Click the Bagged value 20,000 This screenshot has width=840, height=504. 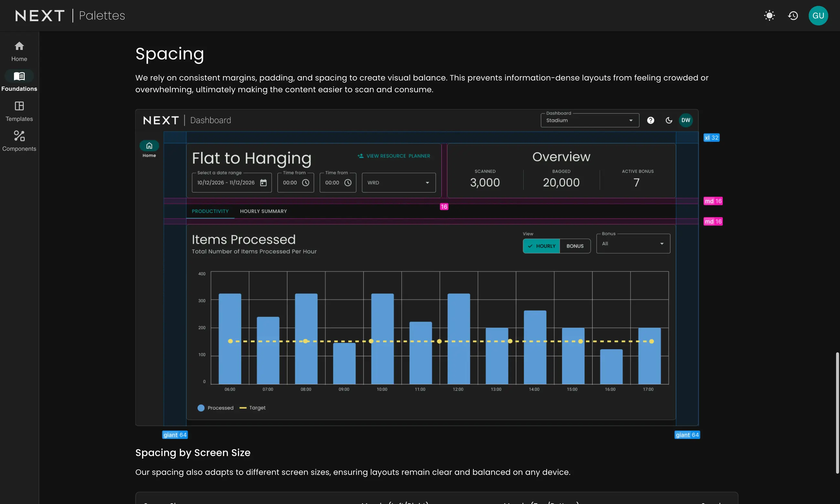(562, 183)
